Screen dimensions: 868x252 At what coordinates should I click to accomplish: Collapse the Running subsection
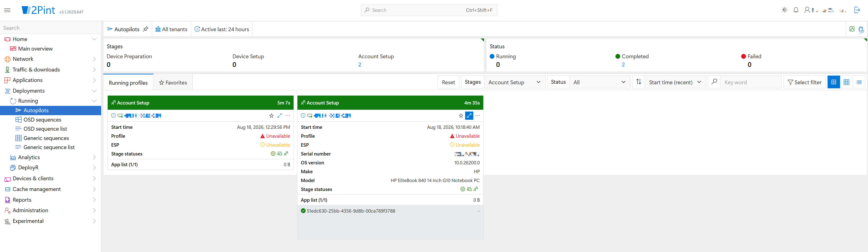(x=94, y=101)
